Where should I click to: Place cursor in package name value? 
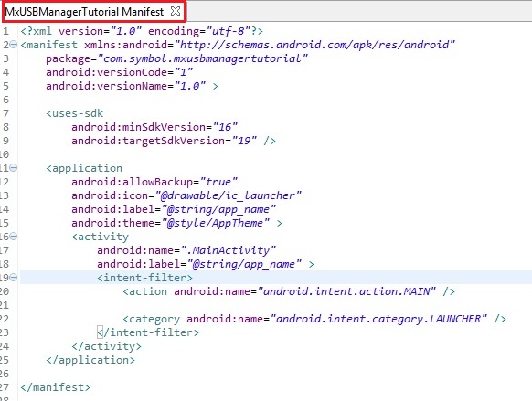click(203, 58)
